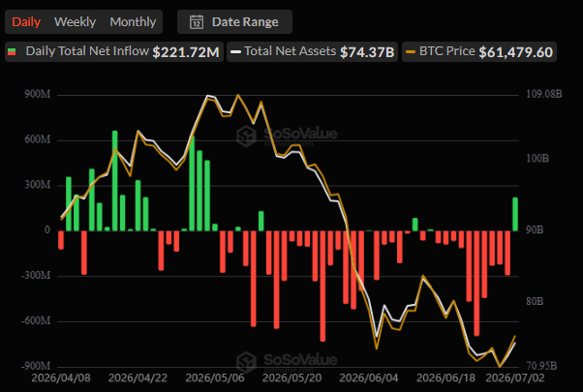Image resolution: width=583 pixels, height=392 pixels.
Task: Click the white Total Net Assets swatch
Action: click(235, 52)
